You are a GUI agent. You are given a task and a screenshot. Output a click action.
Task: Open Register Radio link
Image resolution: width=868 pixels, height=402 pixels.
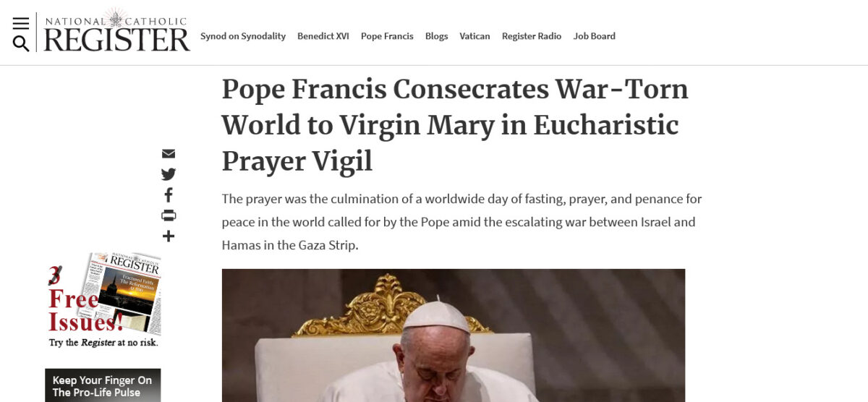(x=532, y=36)
